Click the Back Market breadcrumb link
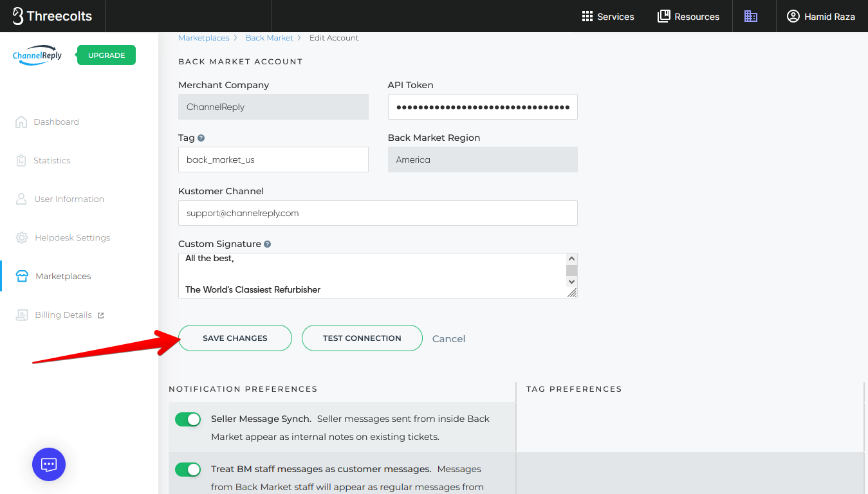This screenshot has width=868, height=494. [x=270, y=38]
